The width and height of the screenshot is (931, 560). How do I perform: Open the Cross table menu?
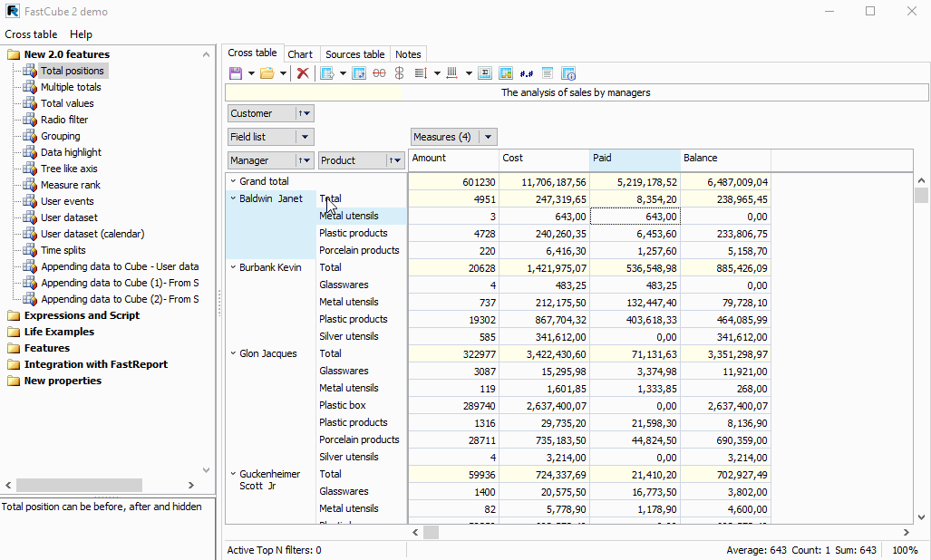coord(32,34)
